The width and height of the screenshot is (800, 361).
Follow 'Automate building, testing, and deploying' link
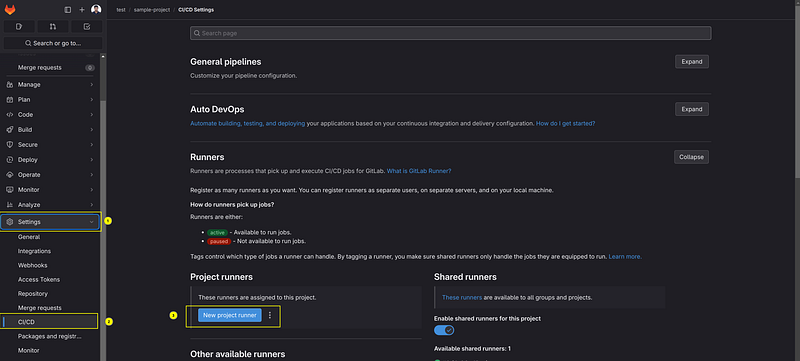(x=247, y=123)
